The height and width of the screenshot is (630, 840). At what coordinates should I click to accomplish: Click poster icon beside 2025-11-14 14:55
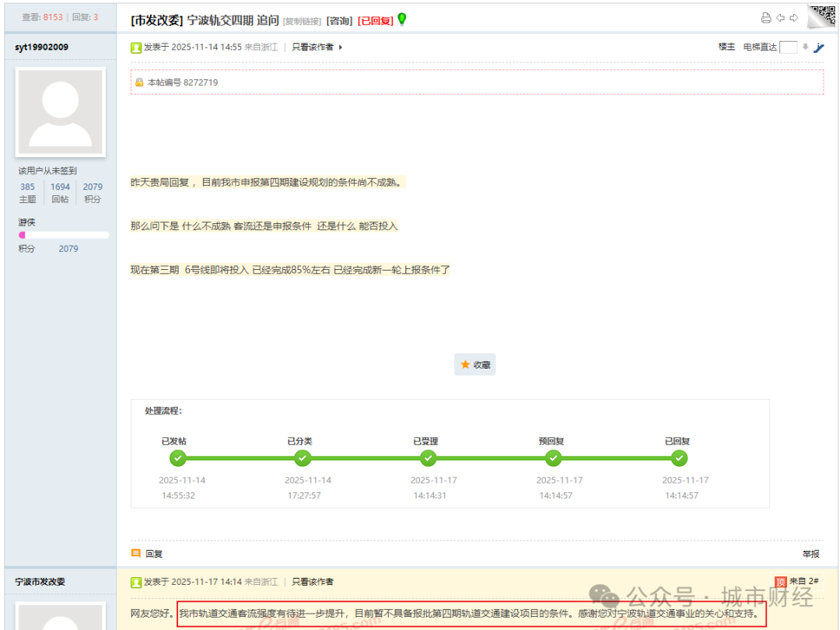[x=136, y=47]
